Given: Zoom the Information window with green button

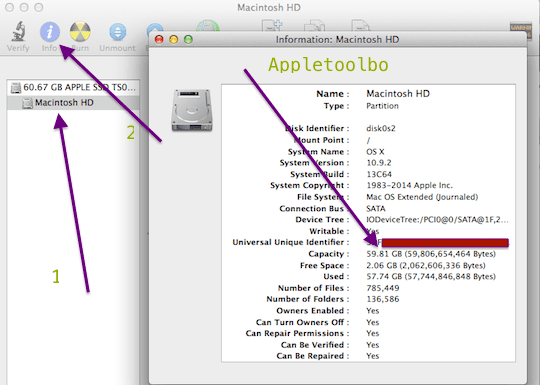Looking at the screenshot, I should pos(188,39).
